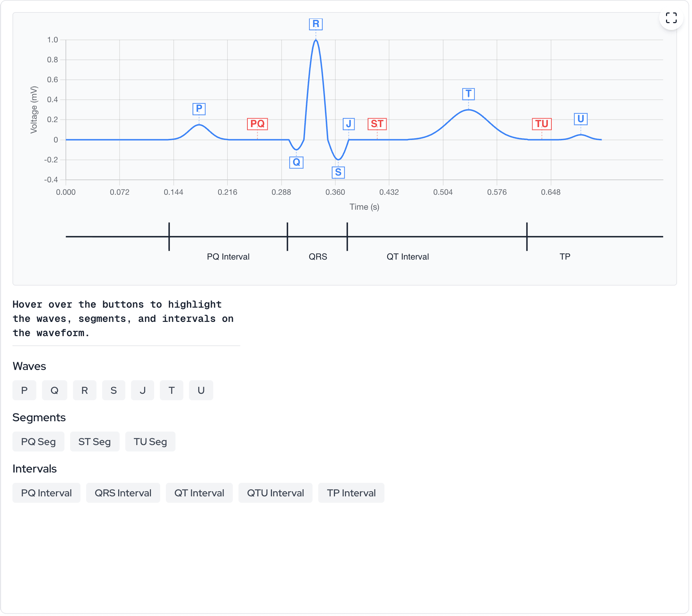Highlight the PQ Seg segment
Image resolution: width=692 pixels, height=616 pixels.
click(x=38, y=442)
